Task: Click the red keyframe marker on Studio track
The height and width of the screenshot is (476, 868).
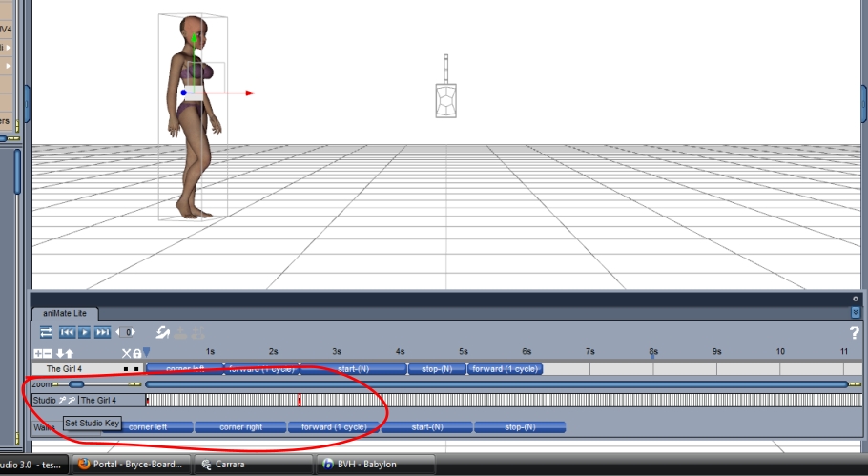Action: (x=300, y=401)
